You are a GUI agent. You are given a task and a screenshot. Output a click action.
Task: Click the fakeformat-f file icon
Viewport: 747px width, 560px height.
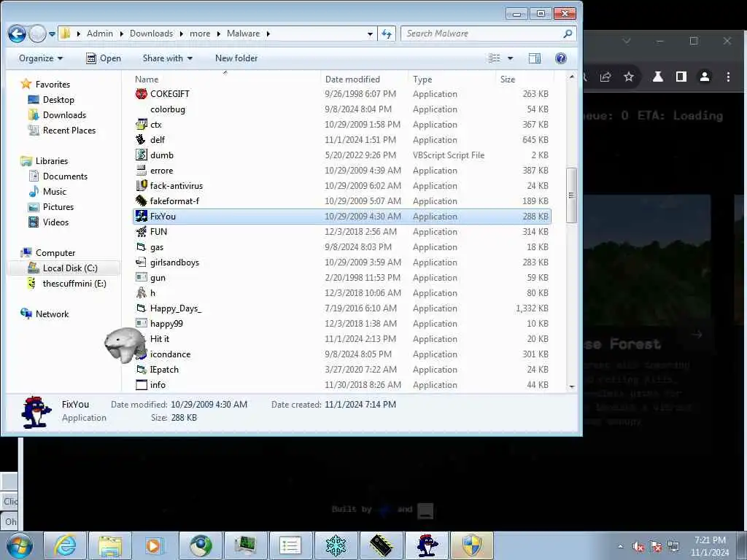click(x=141, y=201)
